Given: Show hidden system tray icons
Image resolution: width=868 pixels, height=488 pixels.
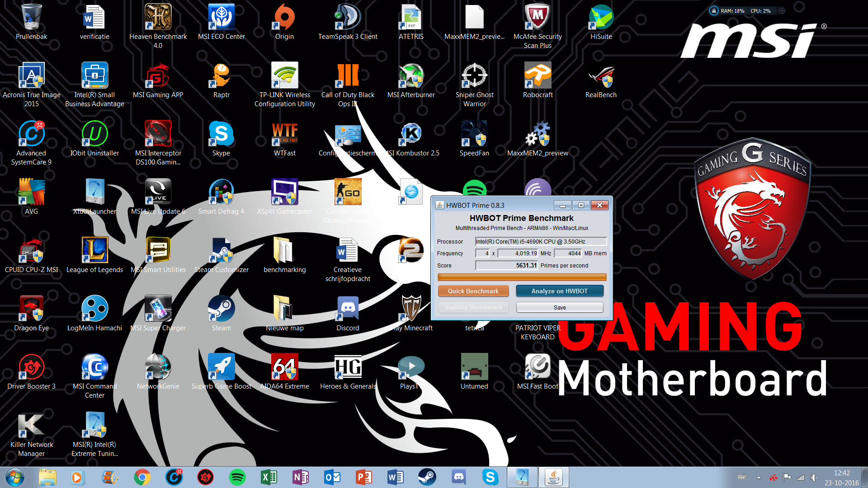Looking at the screenshot, I should [x=759, y=477].
